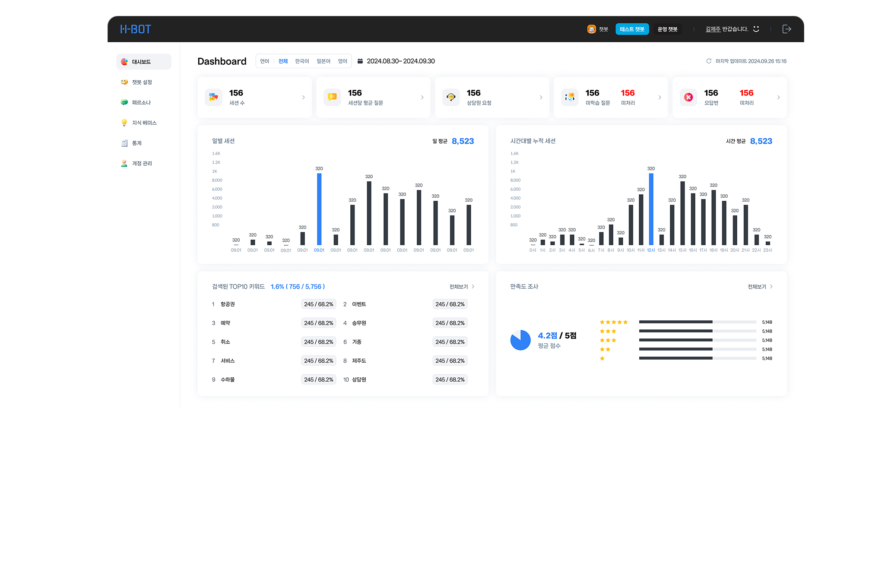Expand the 세션 수 card chevron
Screen dimensions: 891x588
tap(304, 97)
